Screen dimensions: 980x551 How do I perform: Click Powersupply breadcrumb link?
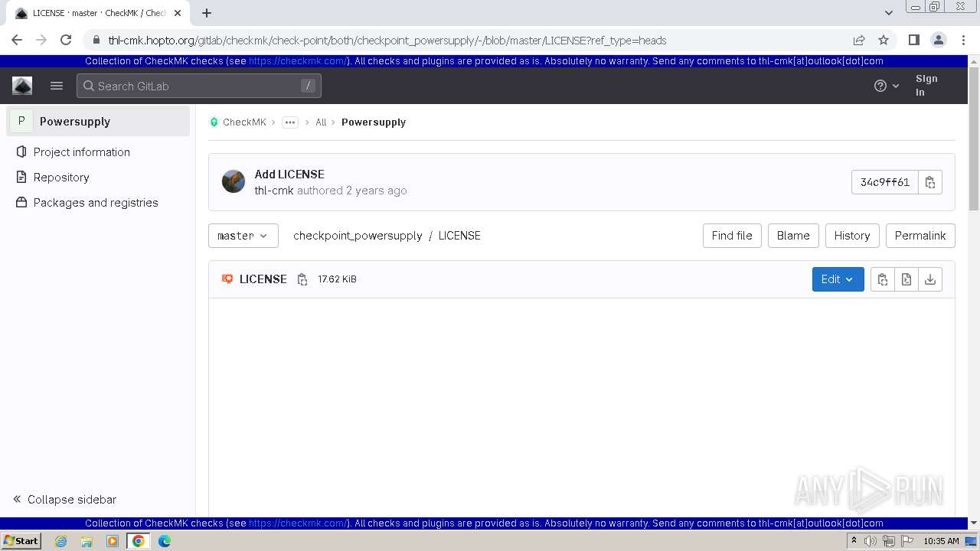(x=374, y=122)
